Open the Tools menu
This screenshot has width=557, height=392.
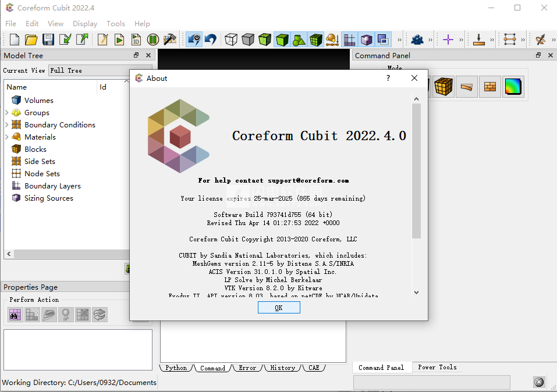[115, 24]
